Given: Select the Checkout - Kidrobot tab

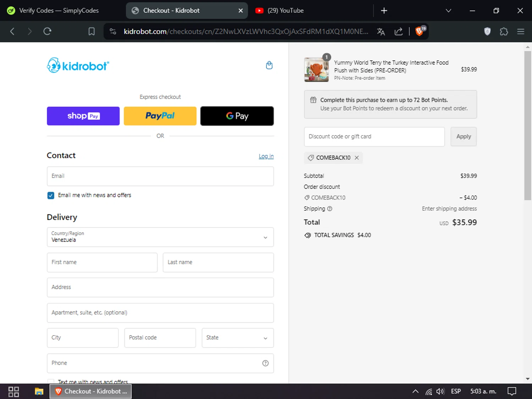Looking at the screenshot, I should point(187,11).
